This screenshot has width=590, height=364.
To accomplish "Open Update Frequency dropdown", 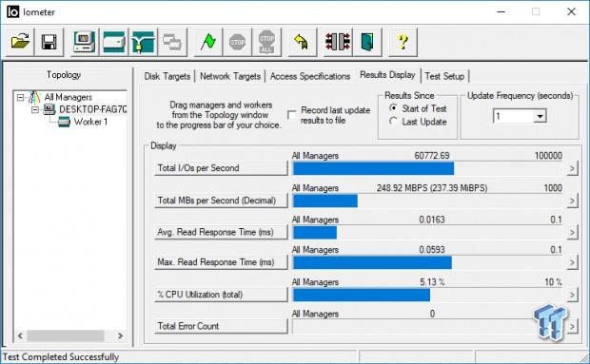I will tap(540, 116).
